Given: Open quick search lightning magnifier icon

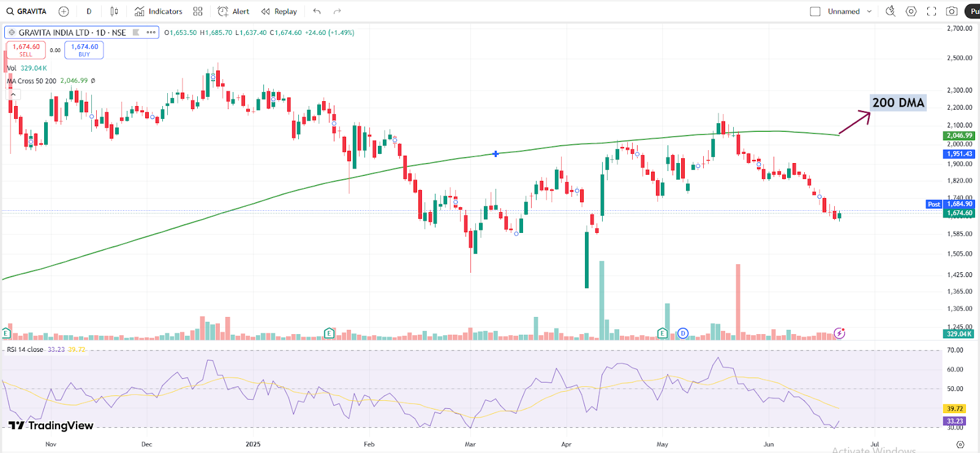Looking at the screenshot, I should (891, 11).
